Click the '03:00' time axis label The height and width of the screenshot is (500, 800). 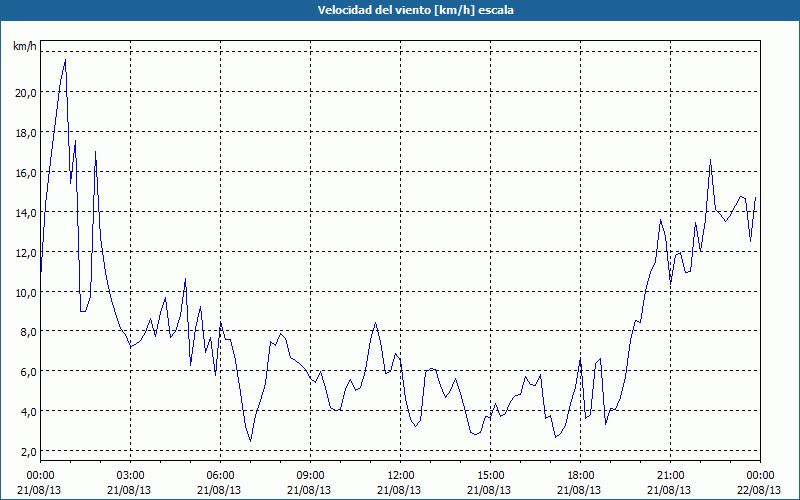click(131, 476)
